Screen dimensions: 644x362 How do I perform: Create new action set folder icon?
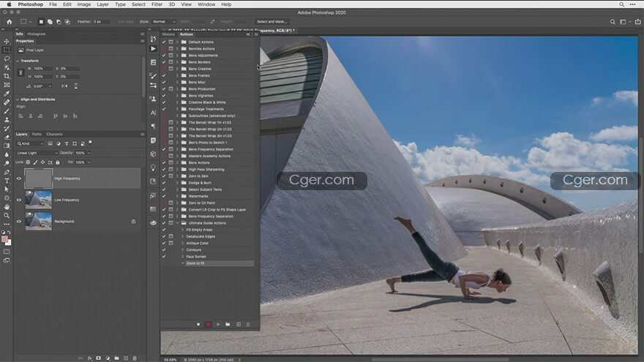coord(228,324)
